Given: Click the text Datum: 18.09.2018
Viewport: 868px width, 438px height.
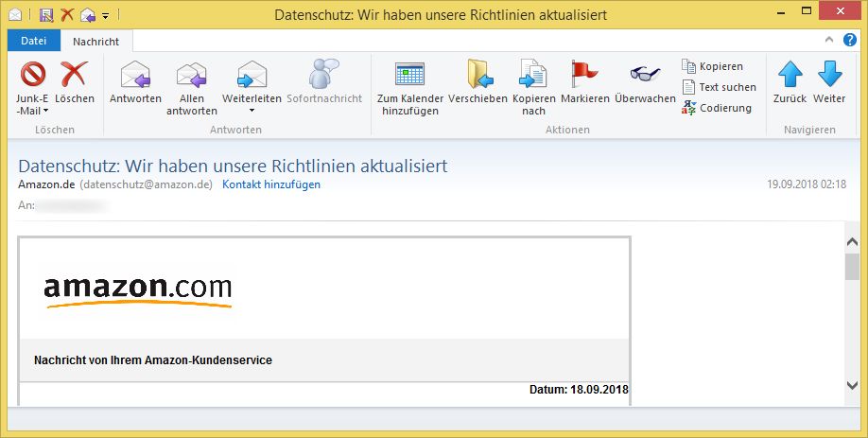Looking at the screenshot, I should point(579,389).
